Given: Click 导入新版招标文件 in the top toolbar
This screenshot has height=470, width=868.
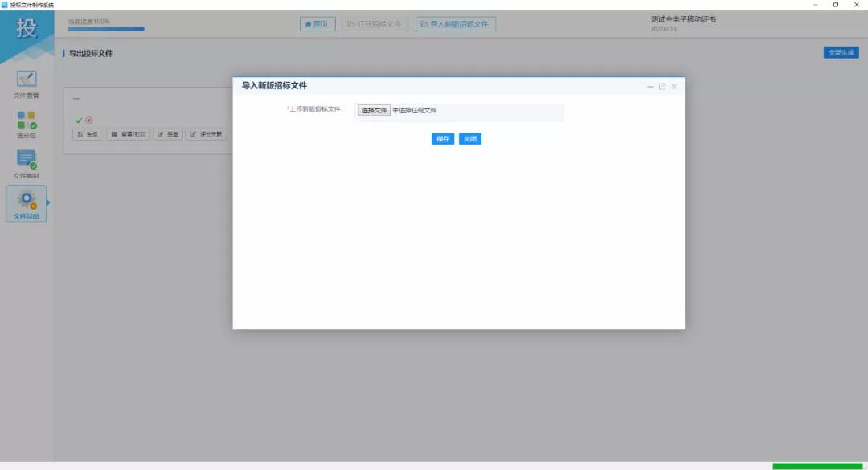Looking at the screenshot, I should coord(456,24).
